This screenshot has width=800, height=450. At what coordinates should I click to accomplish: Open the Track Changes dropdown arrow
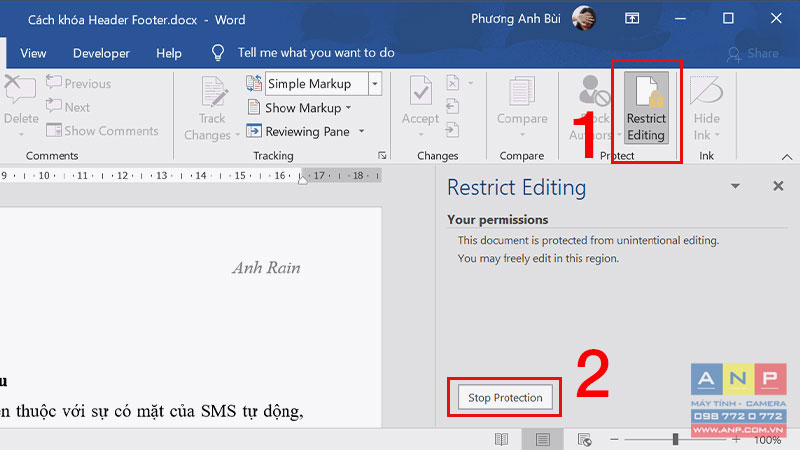click(237, 135)
